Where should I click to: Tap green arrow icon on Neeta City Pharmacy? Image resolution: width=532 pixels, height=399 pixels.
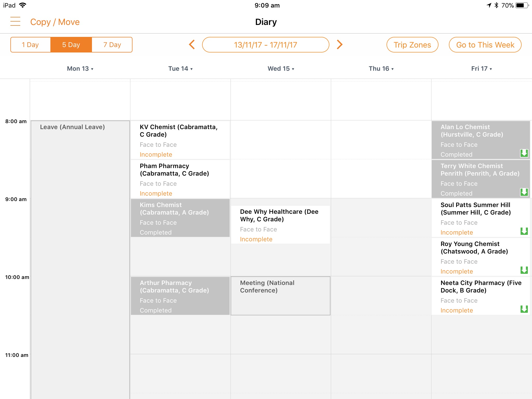524,309
